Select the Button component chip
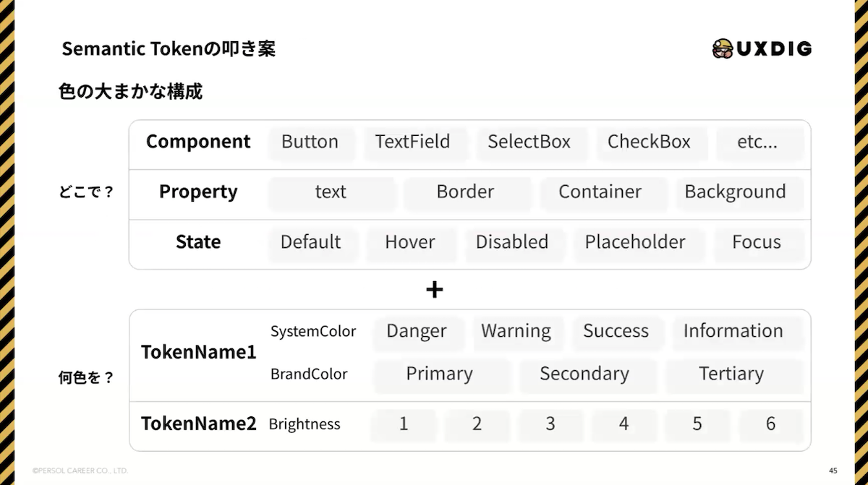 click(310, 142)
